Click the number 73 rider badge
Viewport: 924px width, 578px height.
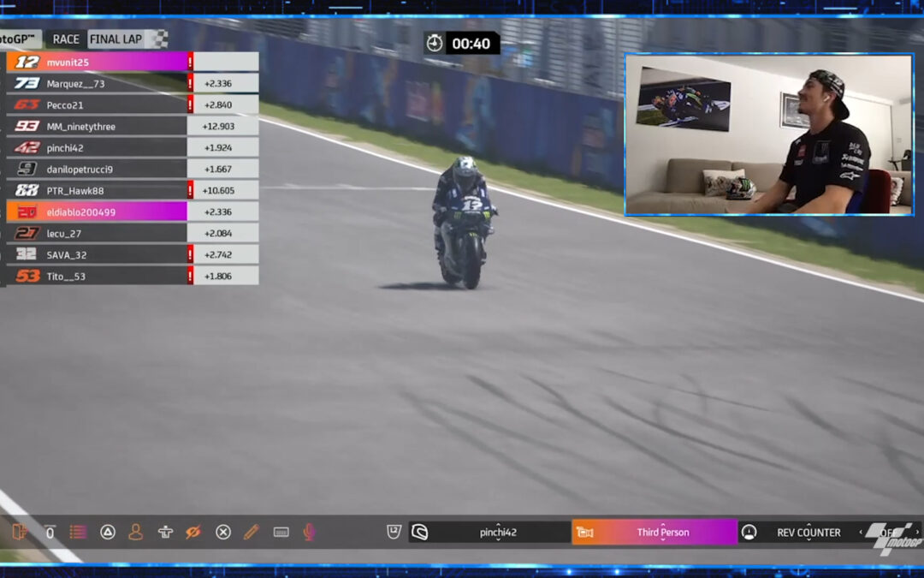[x=27, y=83]
